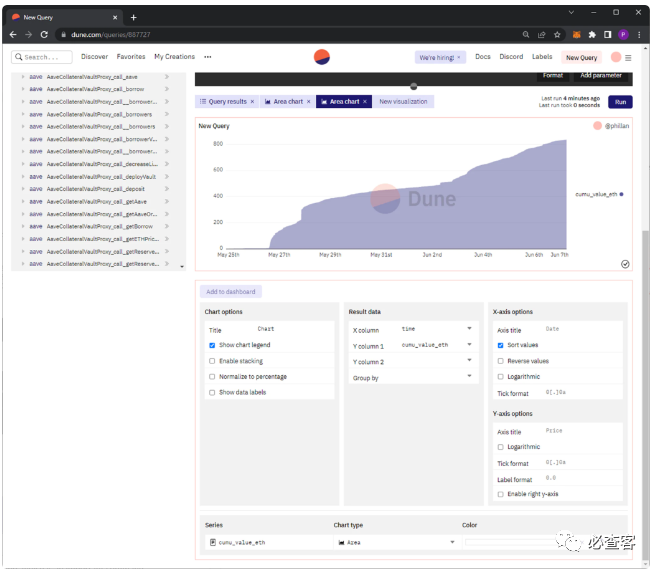The image size is (656, 570).
Task: Open arrow for AaveCollateralVaultProxy_call_getAave
Action: (167, 202)
